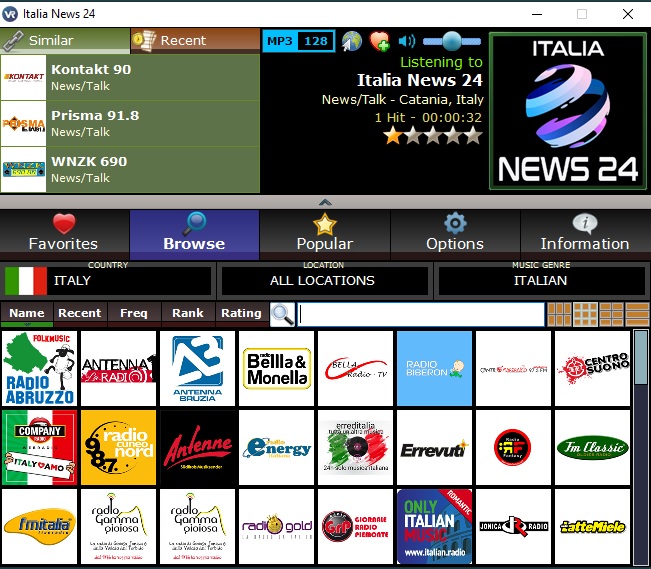Switch to small thumbnails grid view
This screenshot has width=651, height=569.
click(x=559, y=314)
